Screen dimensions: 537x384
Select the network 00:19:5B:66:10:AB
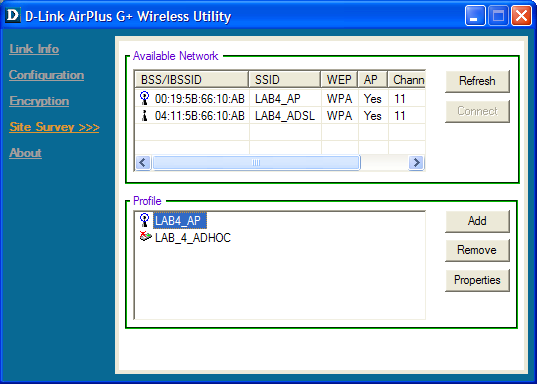200,99
